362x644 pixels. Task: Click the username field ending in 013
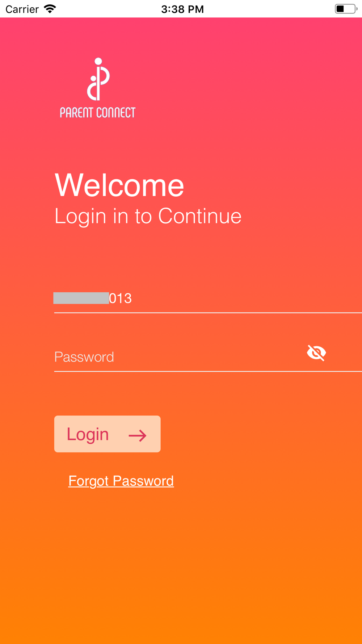pyautogui.click(x=208, y=298)
